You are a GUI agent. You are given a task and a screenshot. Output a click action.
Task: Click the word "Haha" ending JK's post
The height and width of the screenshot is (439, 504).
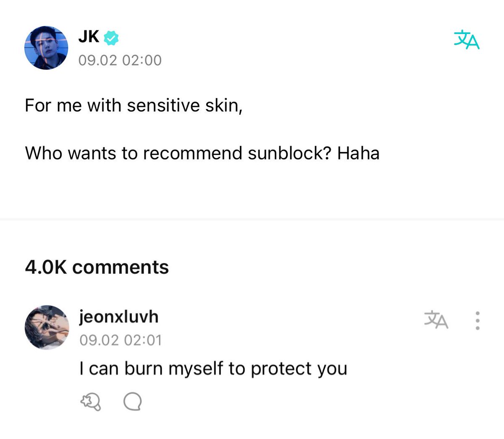[358, 153]
